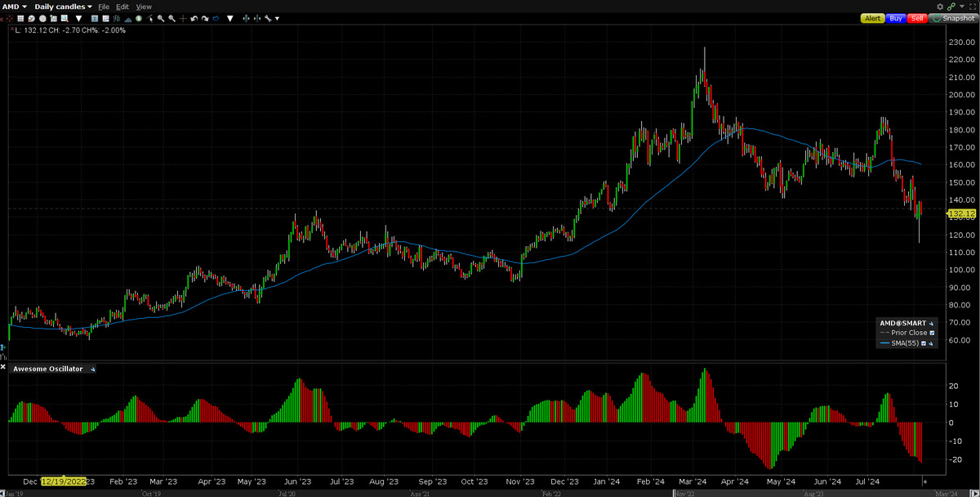Open the gear settings icon

tap(941, 7)
